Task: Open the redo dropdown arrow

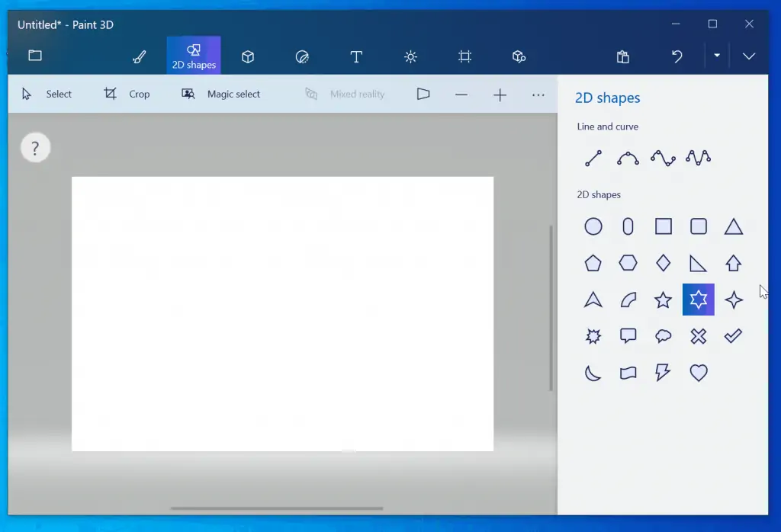Action: (717, 56)
